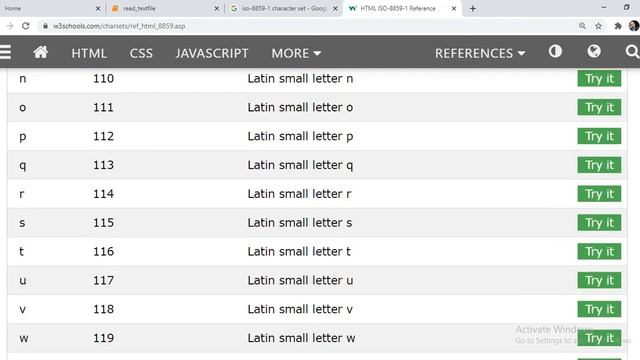
Task: Close the HTML ISO-8859-1 Reference tab
Action: pyautogui.click(x=453, y=8)
